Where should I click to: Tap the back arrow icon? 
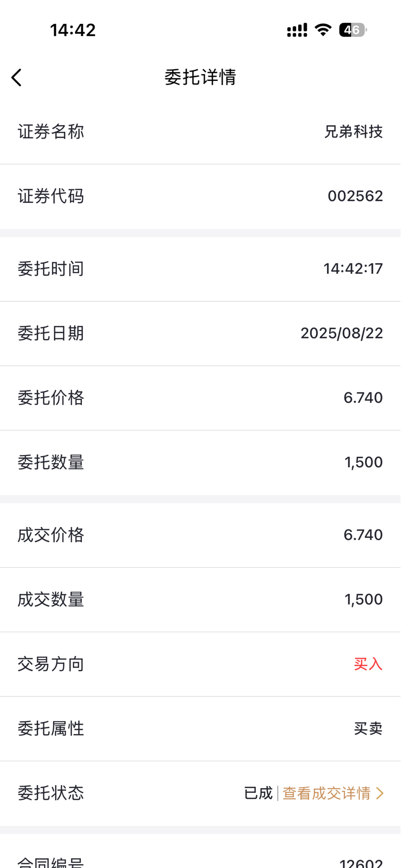pyautogui.click(x=17, y=78)
